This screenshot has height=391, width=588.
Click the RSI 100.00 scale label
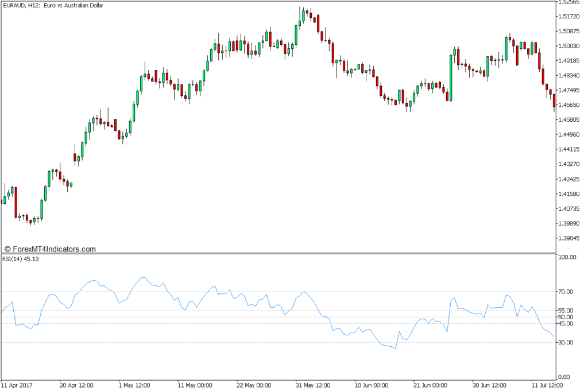pos(567,258)
